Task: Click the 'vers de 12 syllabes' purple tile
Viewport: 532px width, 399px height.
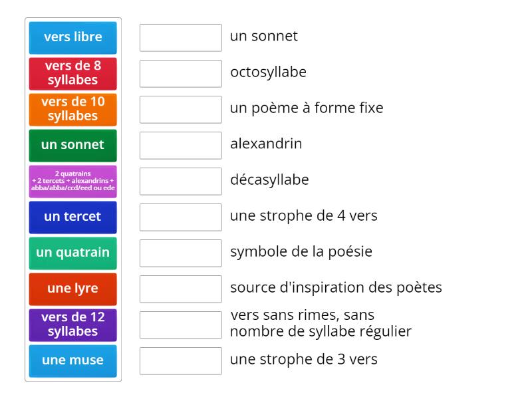Action: pos(72,325)
